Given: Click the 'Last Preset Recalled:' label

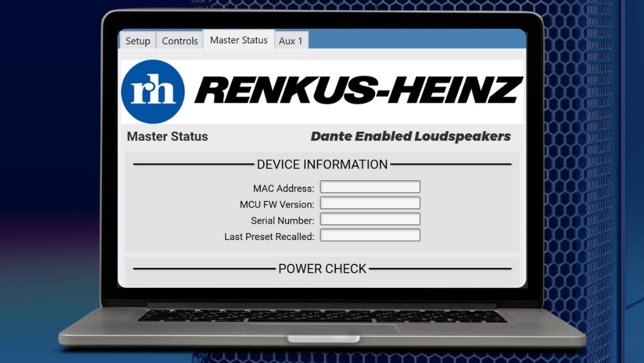Looking at the screenshot, I should pyautogui.click(x=269, y=236).
